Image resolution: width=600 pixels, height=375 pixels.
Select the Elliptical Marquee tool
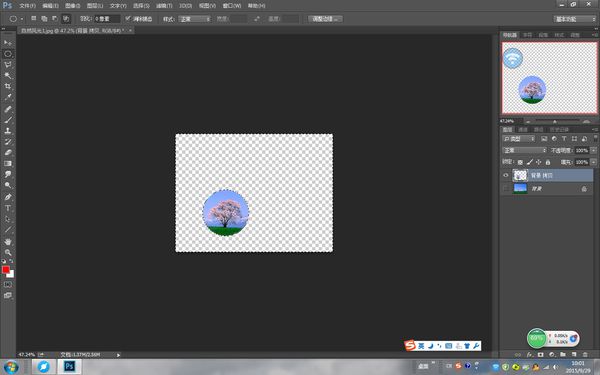(8, 54)
